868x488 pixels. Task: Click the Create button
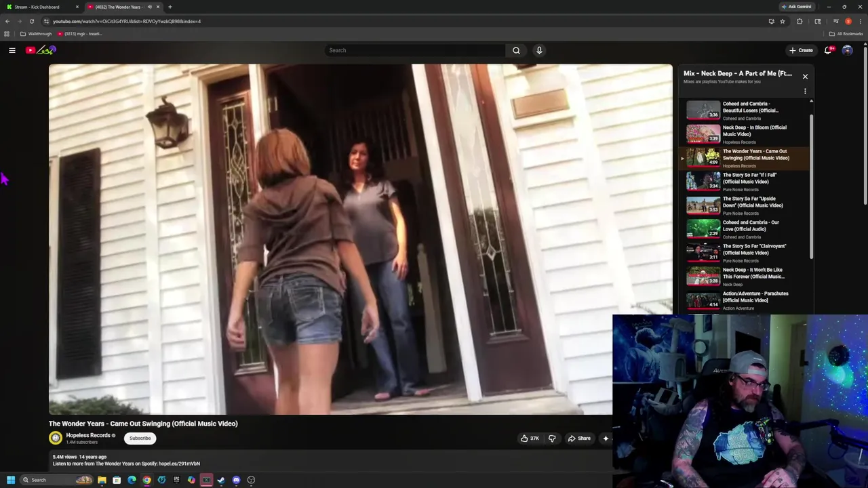pyautogui.click(x=801, y=50)
